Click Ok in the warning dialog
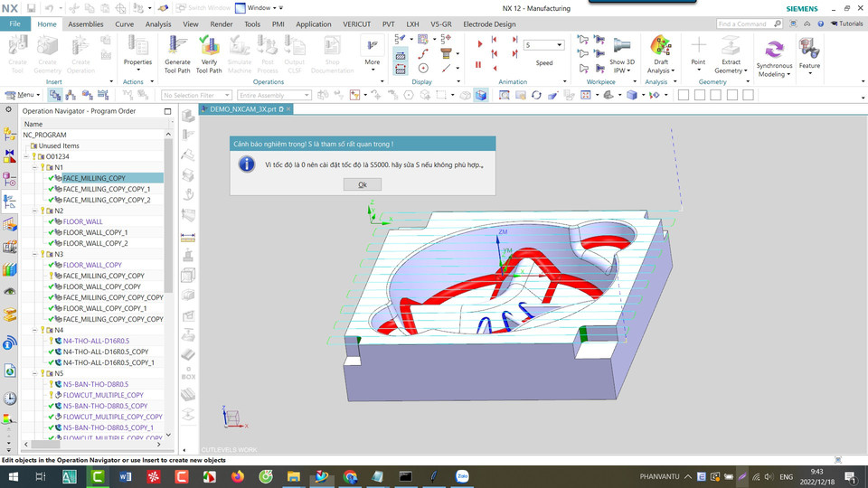Viewport: 868px width, 488px height. click(x=362, y=184)
